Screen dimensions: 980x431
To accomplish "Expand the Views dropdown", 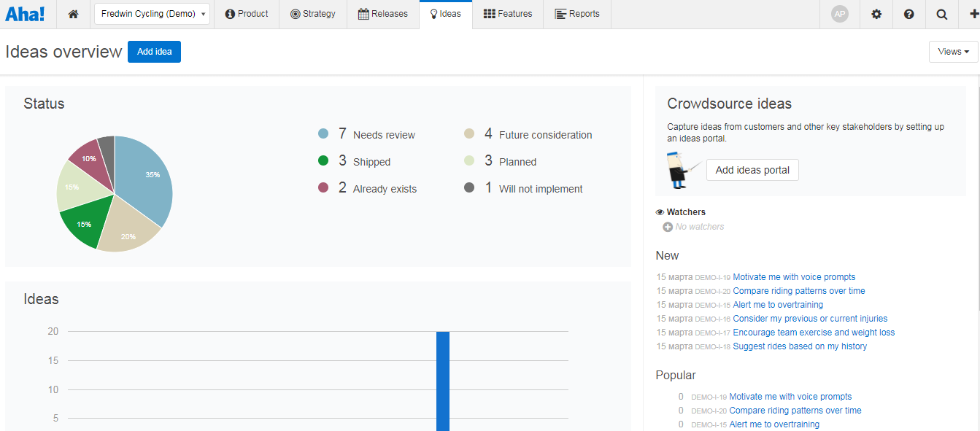I will [953, 52].
